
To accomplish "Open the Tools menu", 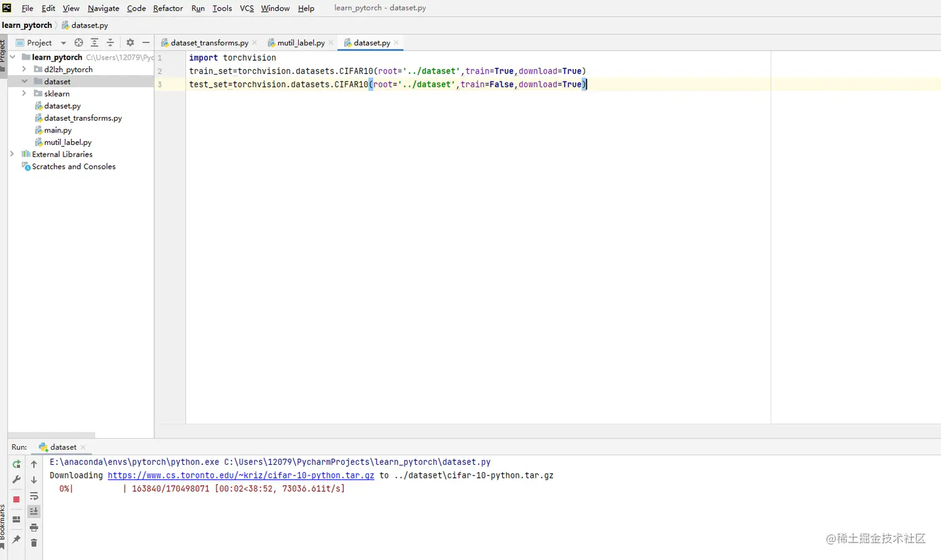I will (222, 8).
